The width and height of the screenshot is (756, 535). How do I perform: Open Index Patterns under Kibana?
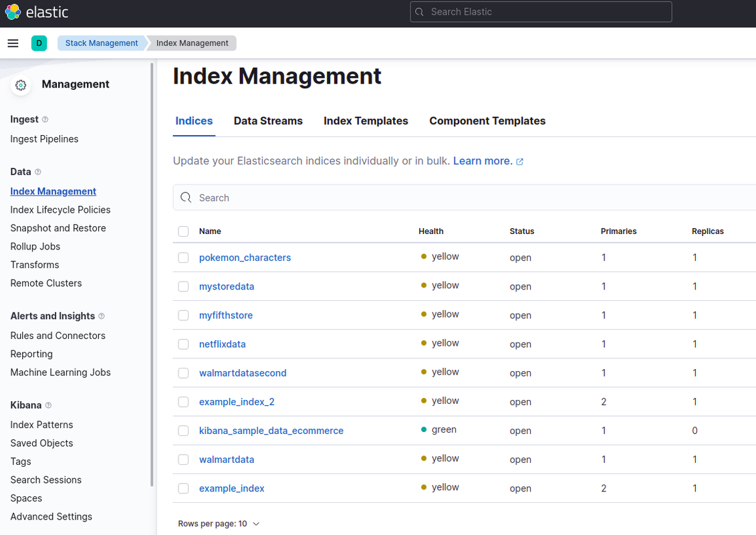tap(41, 425)
